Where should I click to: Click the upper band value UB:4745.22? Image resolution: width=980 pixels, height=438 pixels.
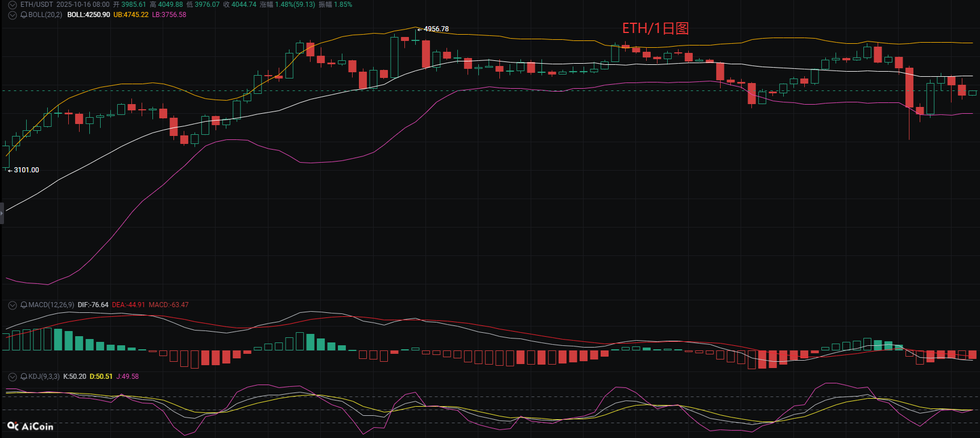pyautogui.click(x=131, y=15)
